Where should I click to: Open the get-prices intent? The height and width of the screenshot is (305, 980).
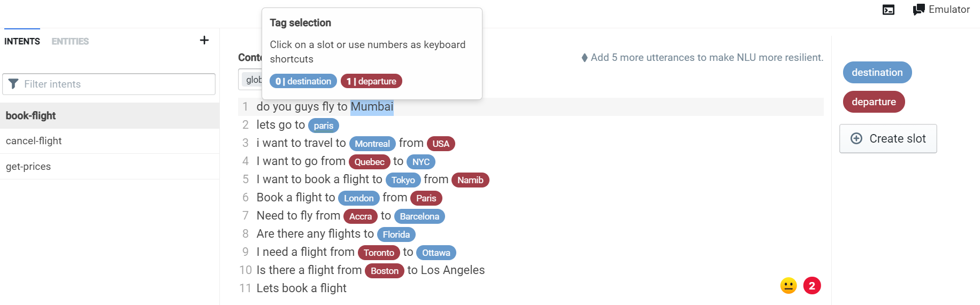point(28,167)
